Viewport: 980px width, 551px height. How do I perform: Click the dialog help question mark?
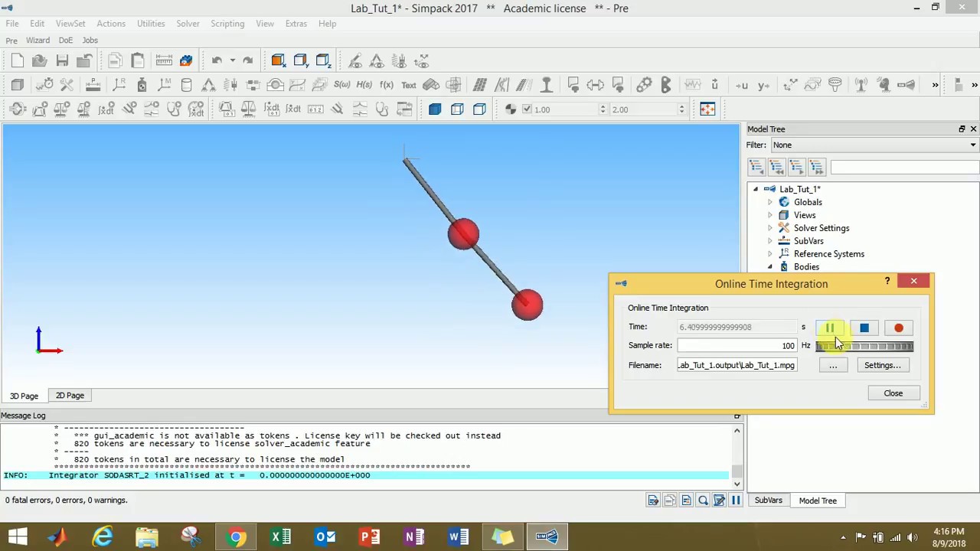(887, 282)
